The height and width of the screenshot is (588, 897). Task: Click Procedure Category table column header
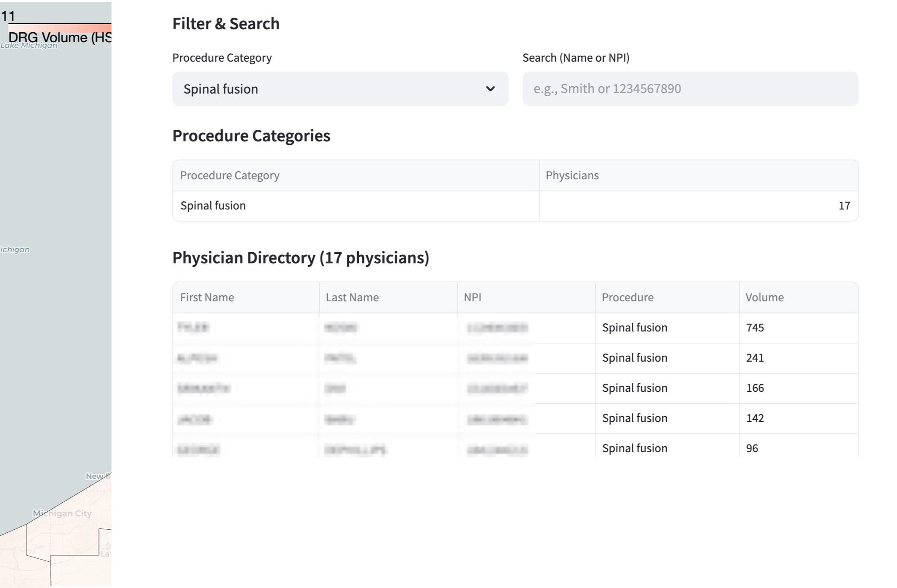(x=229, y=175)
